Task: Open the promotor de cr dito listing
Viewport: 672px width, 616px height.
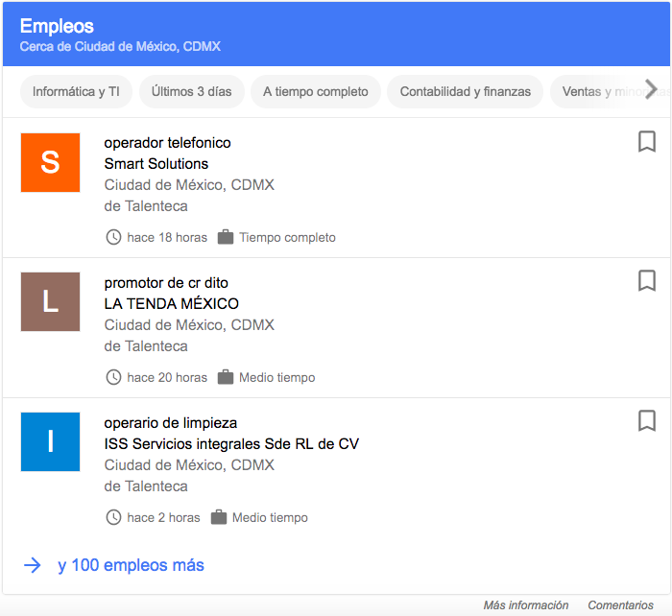Action: tap(166, 283)
